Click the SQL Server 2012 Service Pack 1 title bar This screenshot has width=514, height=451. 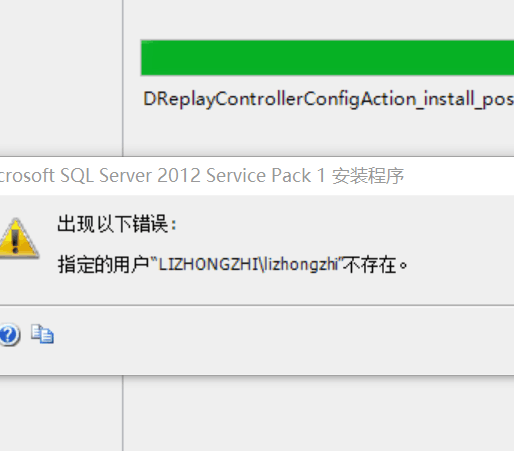(x=257, y=176)
